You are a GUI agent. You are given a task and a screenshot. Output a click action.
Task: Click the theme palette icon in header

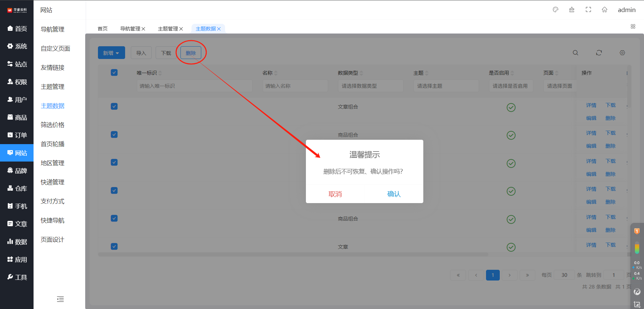[x=555, y=10]
